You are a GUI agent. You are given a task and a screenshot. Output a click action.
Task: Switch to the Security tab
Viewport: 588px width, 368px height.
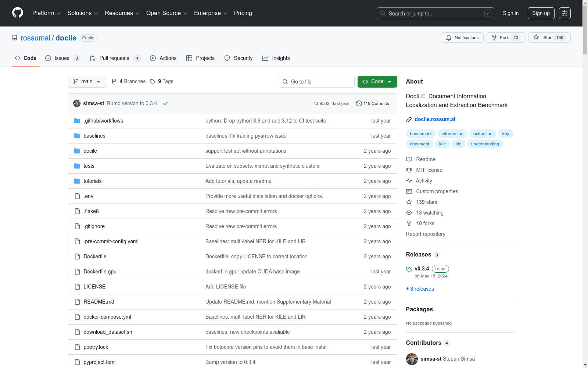[x=239, y=58]
